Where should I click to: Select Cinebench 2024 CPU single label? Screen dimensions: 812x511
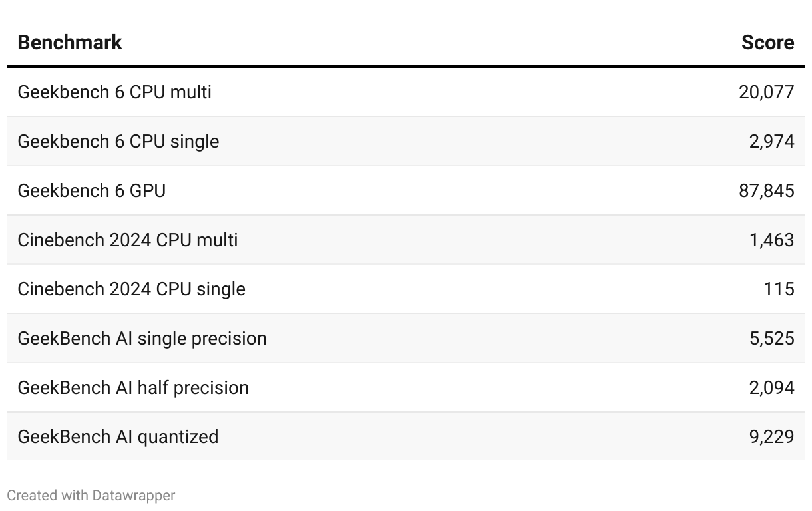pyautogui.click(x=131, y=289)
